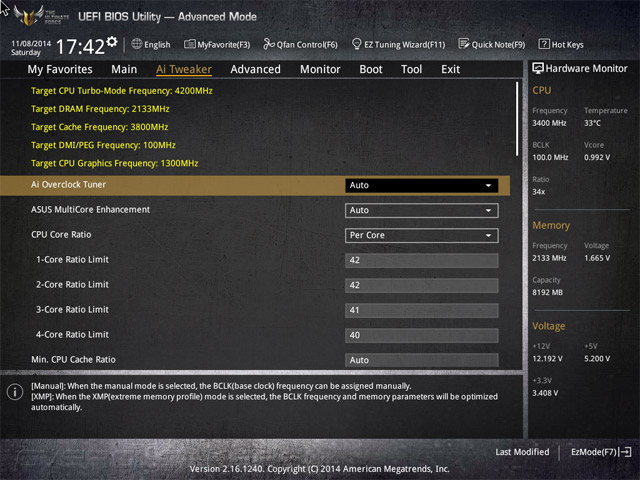This screenshot has width=640, height=480.
Task: Click the CPU Core Ratio label
Action: tap(61, 235)
